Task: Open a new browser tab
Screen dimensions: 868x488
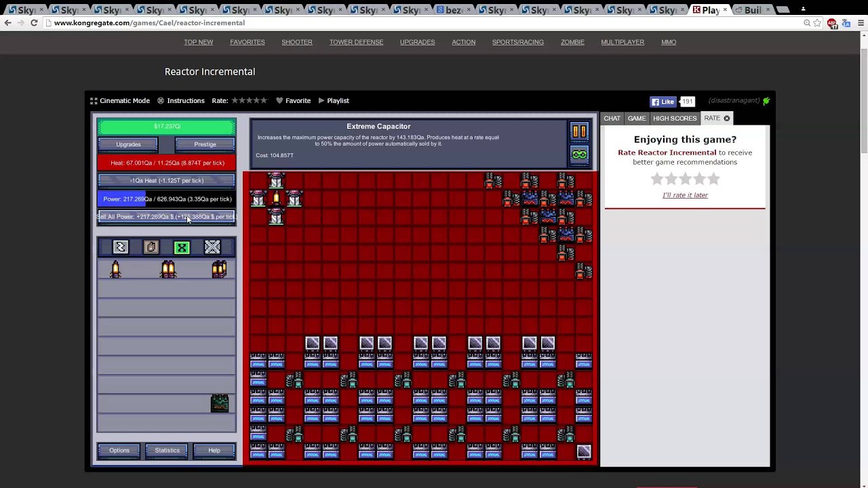Action: pos(783,9)
